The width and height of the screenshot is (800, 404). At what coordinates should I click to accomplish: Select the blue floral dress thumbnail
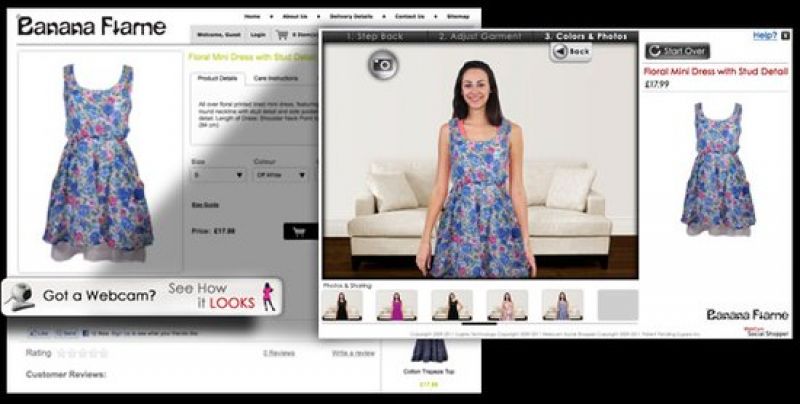(562, 305)
